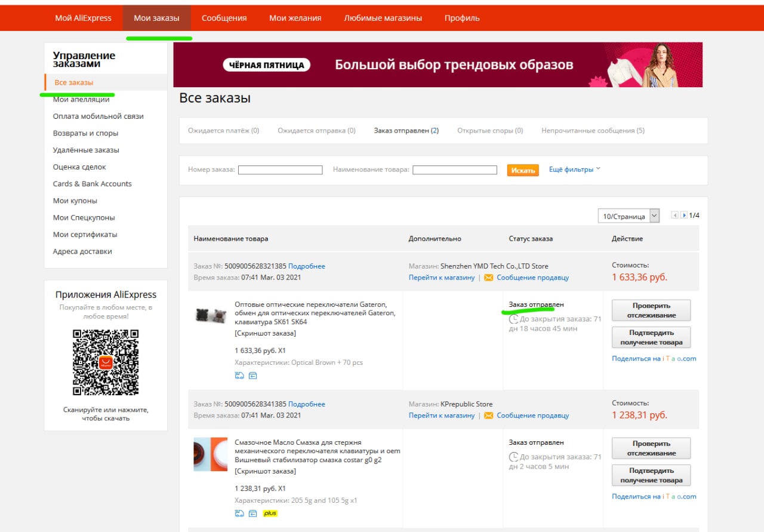Open Удалённые заказы in sidebar
764x532 pixels.
click(x=86, y=150)
